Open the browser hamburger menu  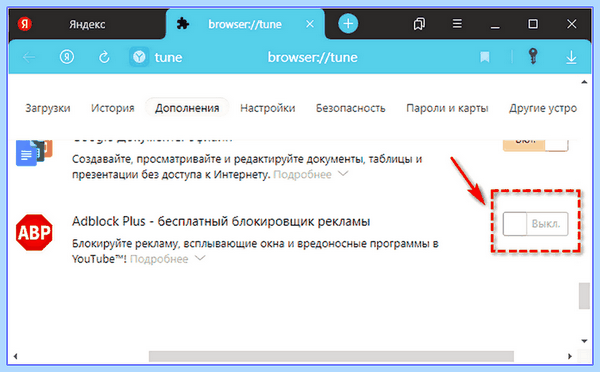point(457,24)
